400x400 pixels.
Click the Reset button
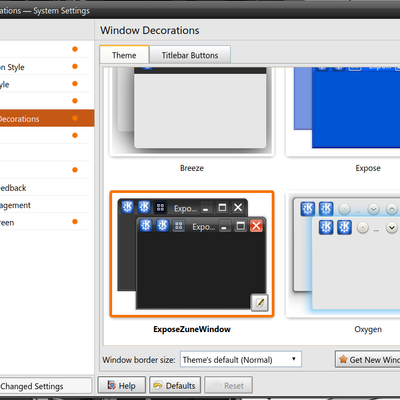point(228,386)
